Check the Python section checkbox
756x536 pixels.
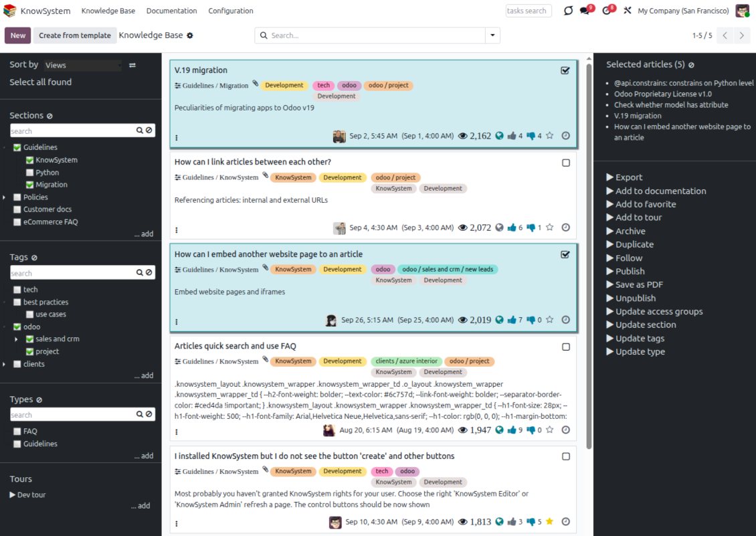pyautogui.click(x=30, y=173)
